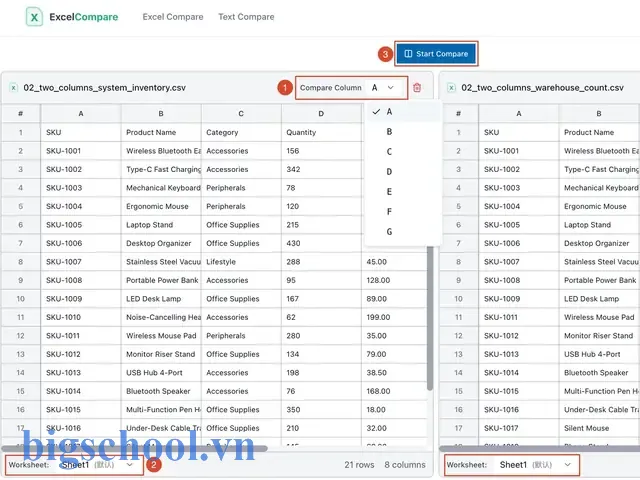Select option C in Compare Column list

(403, 151)
